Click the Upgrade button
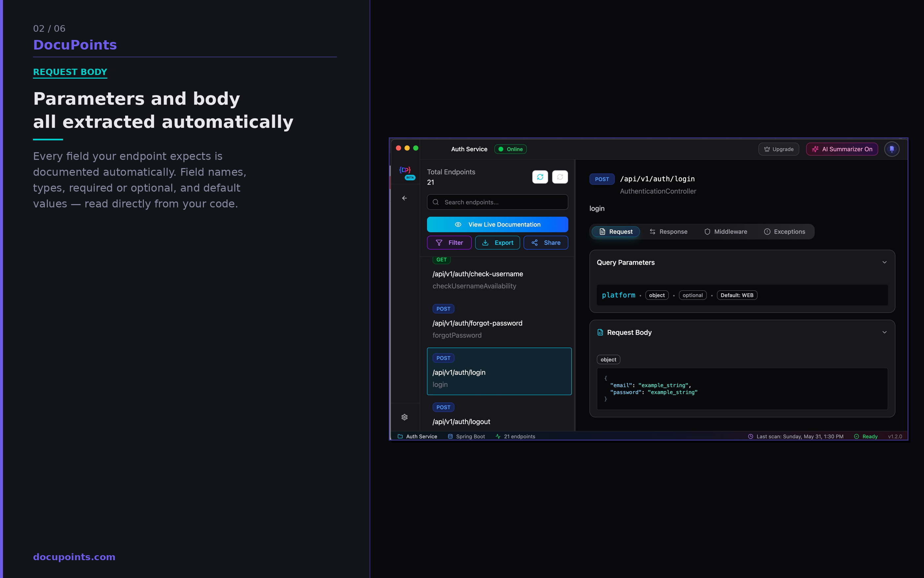 pyautogui.click(x=778, y=149)
